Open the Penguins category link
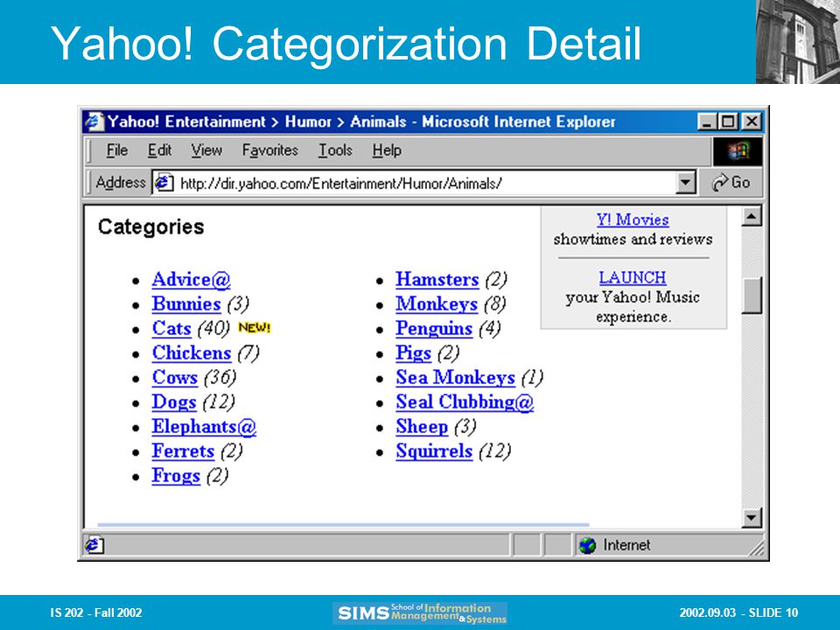840x630 pixels. click(x=434, y=329)
